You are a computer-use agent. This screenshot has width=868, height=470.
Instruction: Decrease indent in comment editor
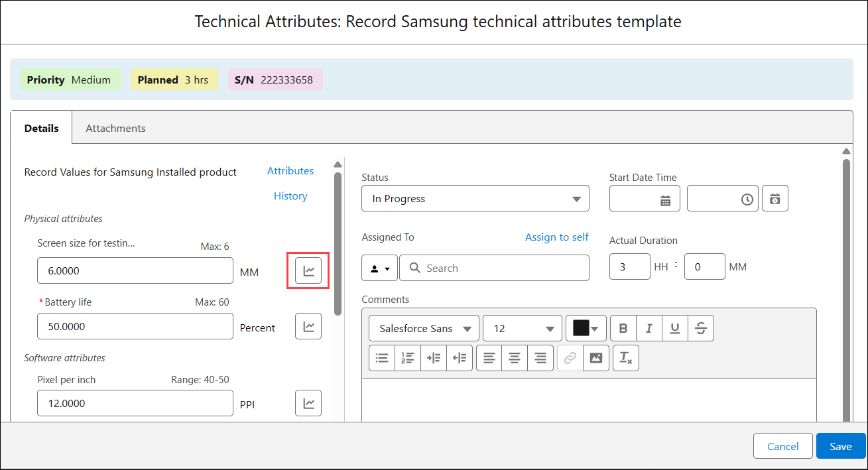coord(460,358)
